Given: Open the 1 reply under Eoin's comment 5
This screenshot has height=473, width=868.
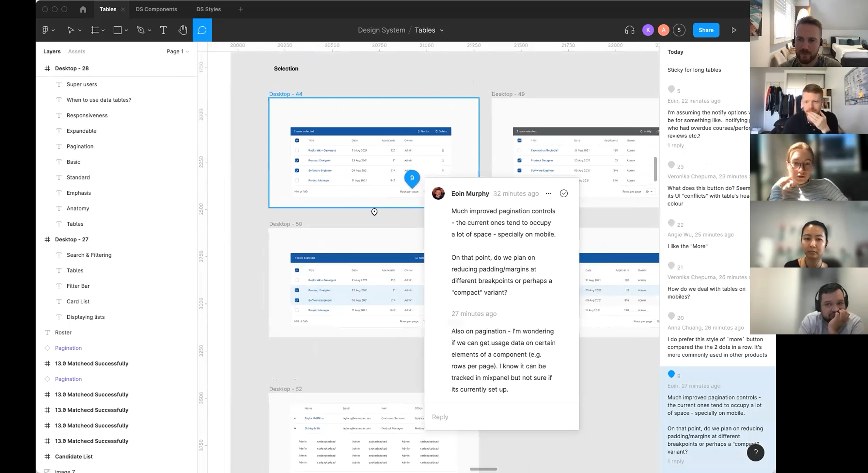Looking at the screenshot, I should pyautogui.click(x=676, y=145).
